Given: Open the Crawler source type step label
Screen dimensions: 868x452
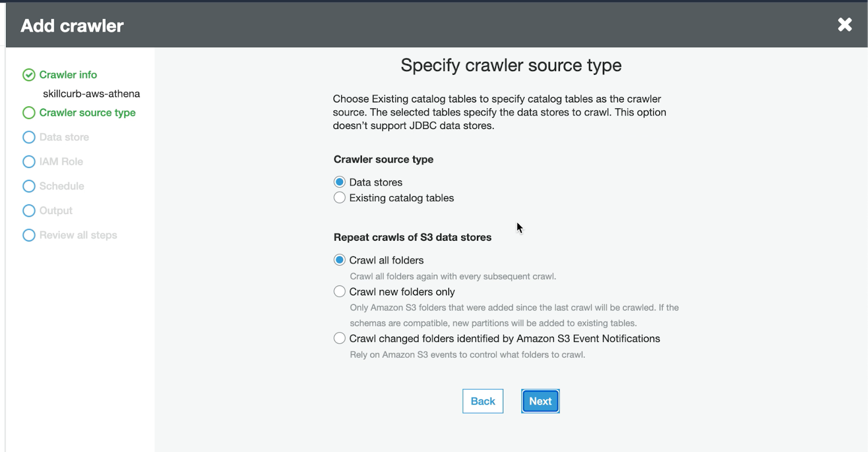Looking at the screenshot, I should tap(87, 113).
